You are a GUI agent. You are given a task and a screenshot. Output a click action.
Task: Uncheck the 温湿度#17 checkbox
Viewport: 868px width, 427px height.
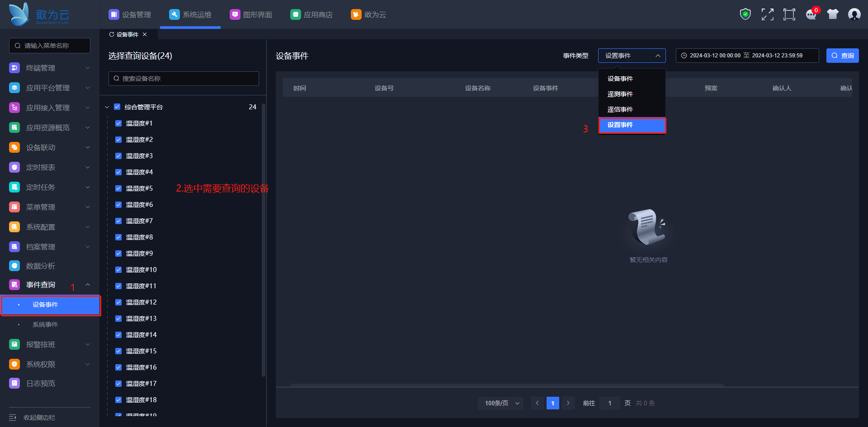click(x=118, y=384)
